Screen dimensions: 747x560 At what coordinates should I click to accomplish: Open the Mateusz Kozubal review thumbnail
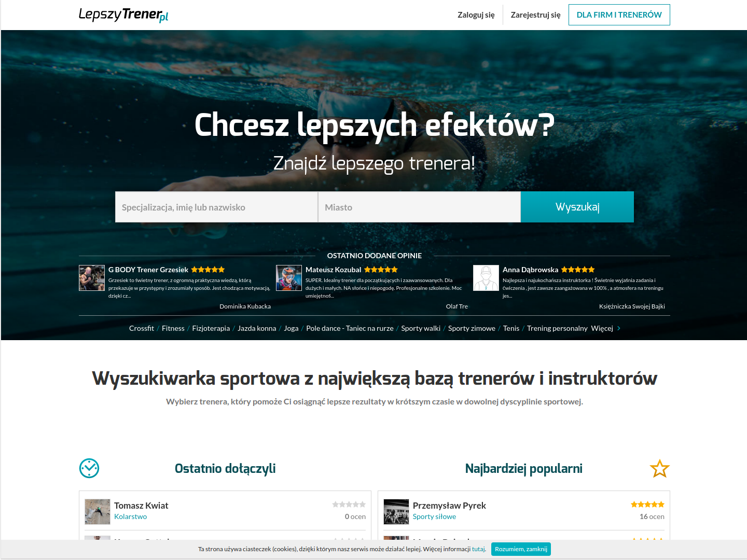click(x=289, y=278)
